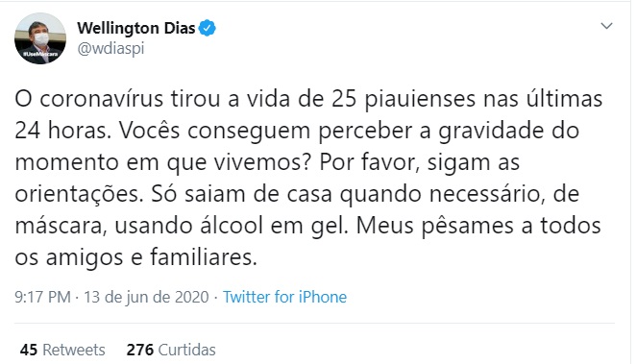Open the tweet options chevron menu

tap(606, 26)
